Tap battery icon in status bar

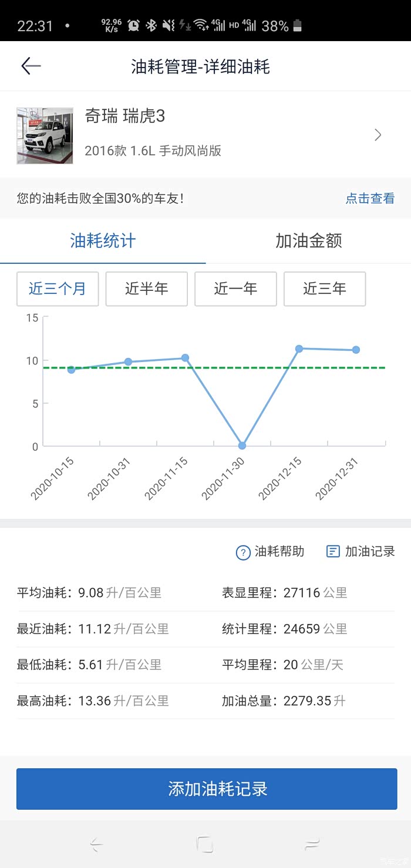point(297,25)
